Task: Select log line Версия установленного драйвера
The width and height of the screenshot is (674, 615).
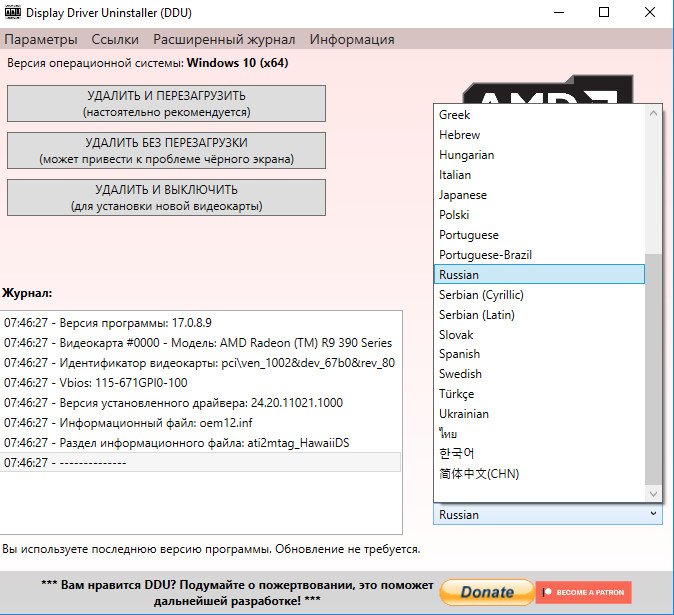Action: click(200, 403)
